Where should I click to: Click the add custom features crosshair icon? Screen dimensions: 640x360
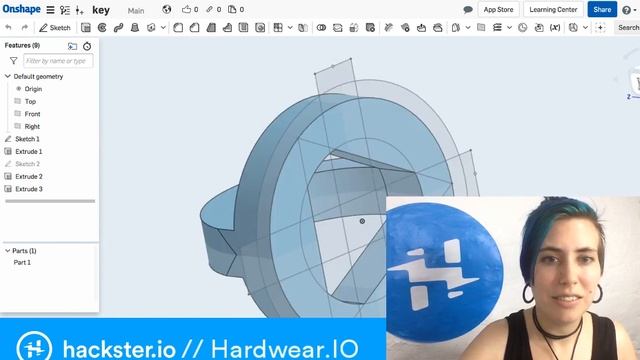(600, 28)
